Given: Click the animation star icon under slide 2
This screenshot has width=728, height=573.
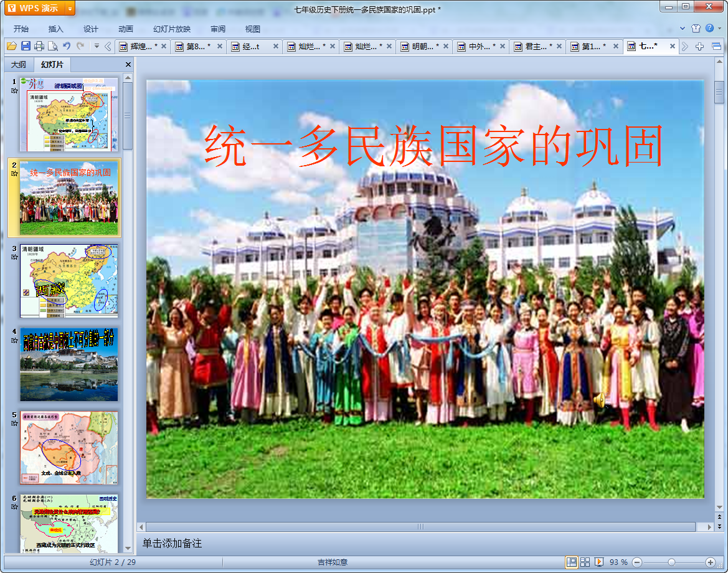Looking at the screenshot, I should (14, 174).
